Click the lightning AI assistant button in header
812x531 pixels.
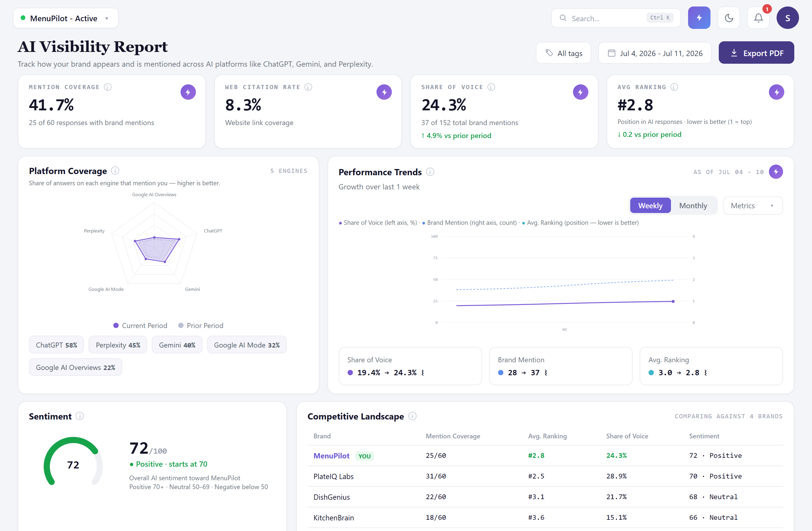point(699,18)
